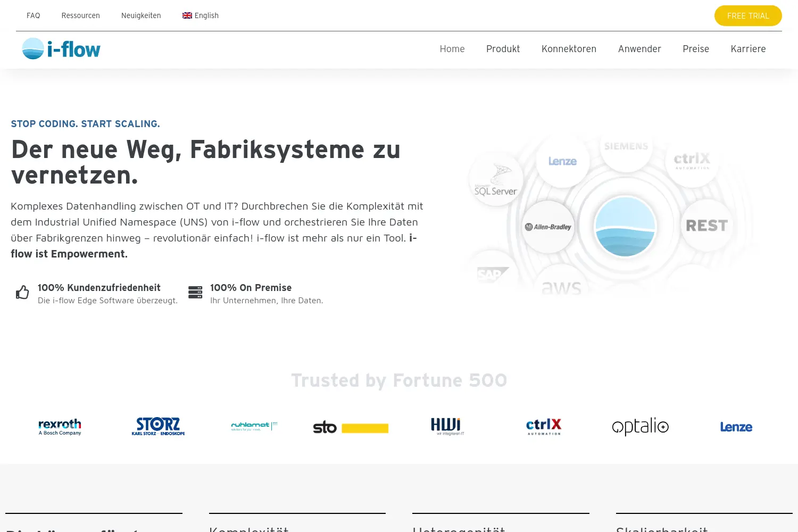Screen dimensions: 798x532
Task: Click the UK flag icon beside English
Action: tap(187, 15)
